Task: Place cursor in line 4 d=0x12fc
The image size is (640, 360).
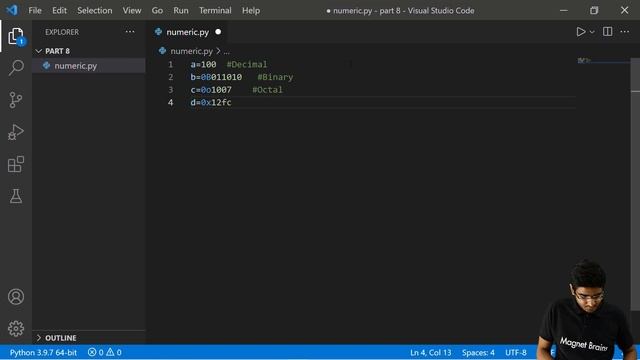Action: pos(211,102)
